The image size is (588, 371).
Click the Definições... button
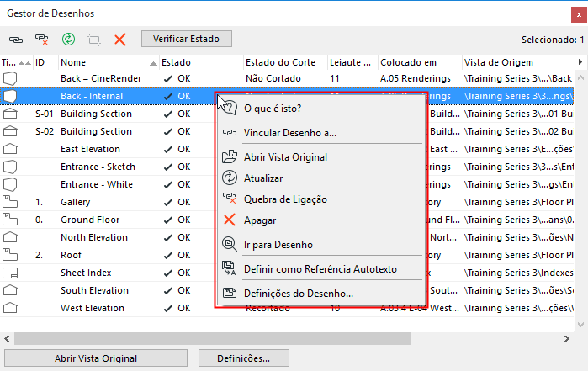243,358
